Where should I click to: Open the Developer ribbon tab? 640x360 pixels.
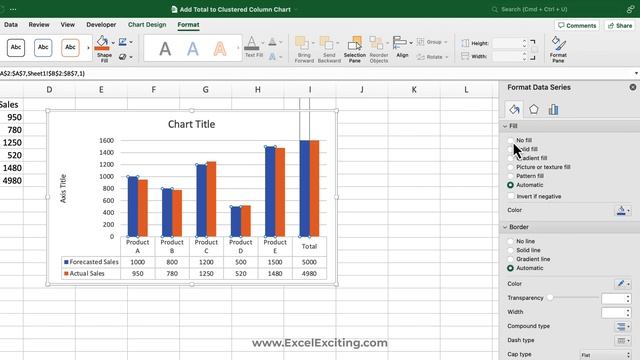coord(101,24)
